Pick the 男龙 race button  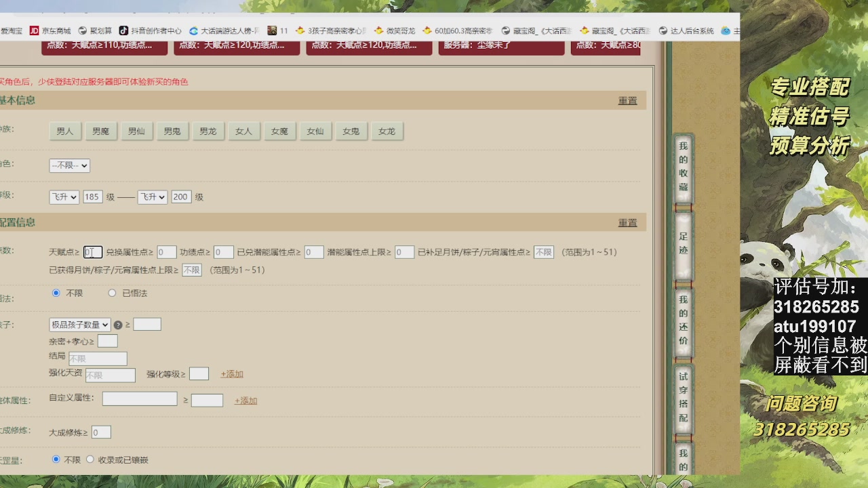coord(208,131)
